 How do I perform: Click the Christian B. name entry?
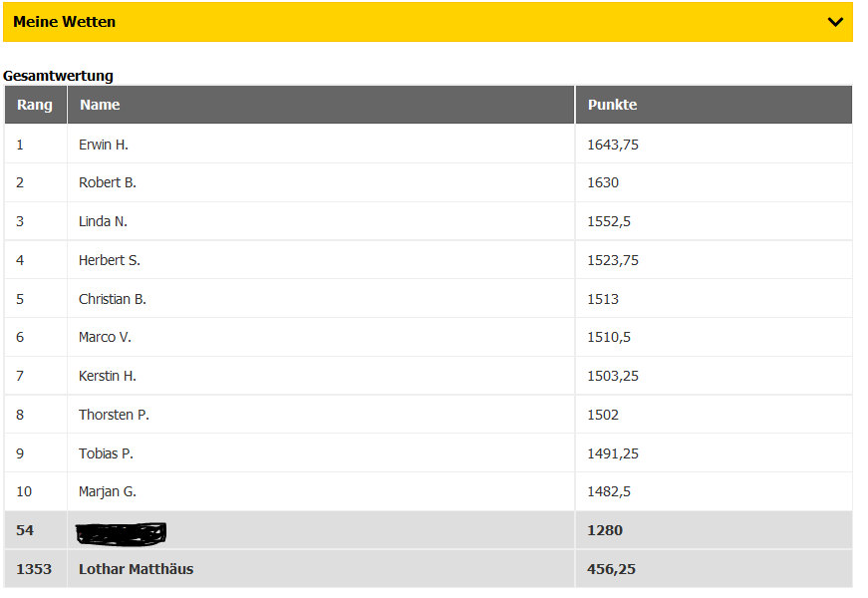click(113, 299)
